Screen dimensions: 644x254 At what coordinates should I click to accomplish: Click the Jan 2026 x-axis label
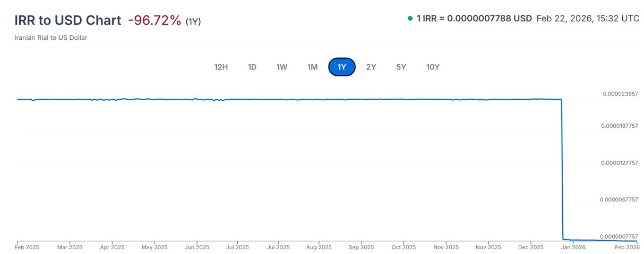(x=574, y=247)
